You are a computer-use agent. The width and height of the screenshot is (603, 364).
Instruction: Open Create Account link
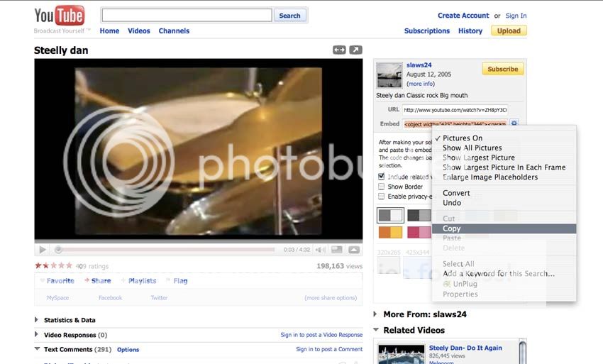(463, 16)
